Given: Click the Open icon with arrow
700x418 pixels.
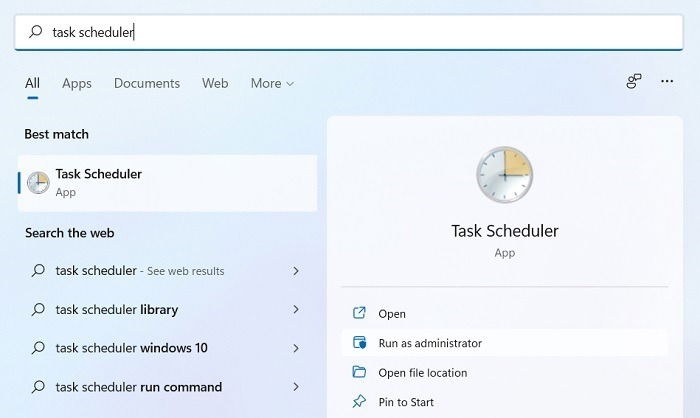Looking at the screenshot, I should [359, 313].
